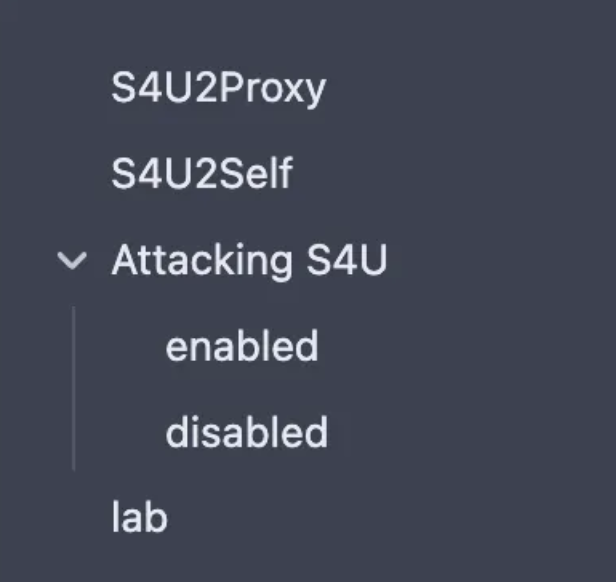Jump to the lab sidebar entry
Screen dimensions: 616x582
[x=139, y=519]
